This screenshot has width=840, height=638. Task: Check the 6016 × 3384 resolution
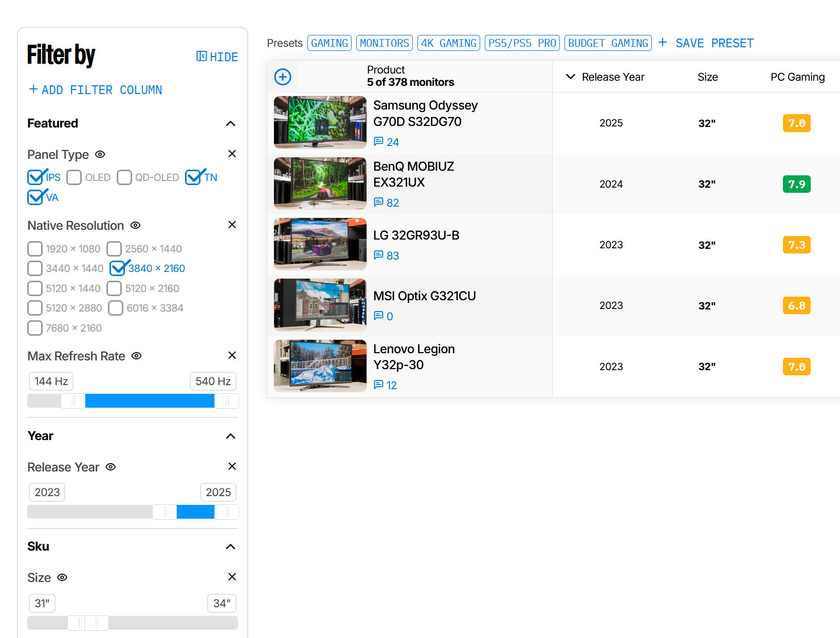[116, 308]
